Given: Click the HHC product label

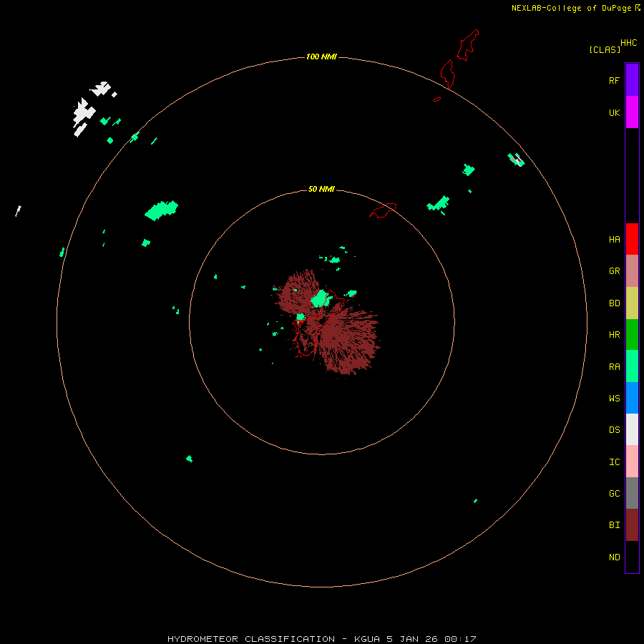Looking at the screenshot, I should click(x=629, y=43).
